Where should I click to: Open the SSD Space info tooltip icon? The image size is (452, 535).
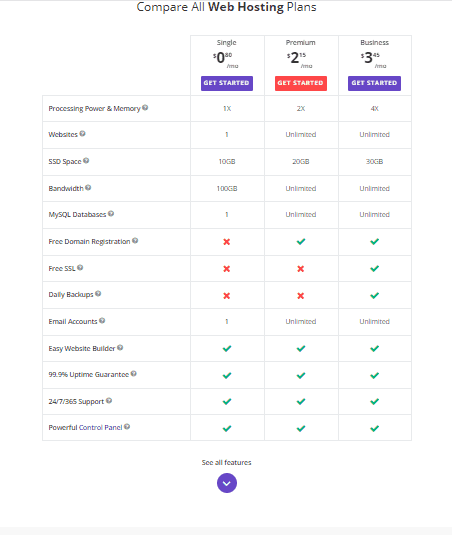click(x=86, y=161)
